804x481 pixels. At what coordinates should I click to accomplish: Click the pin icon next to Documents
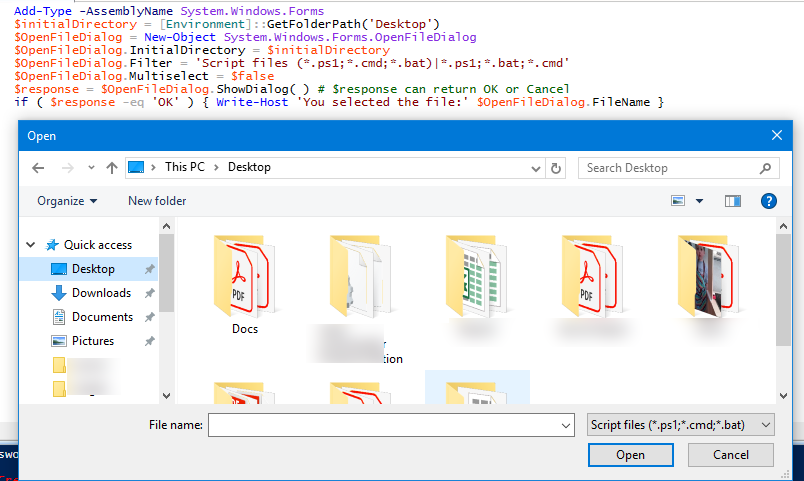pos(149,317)
